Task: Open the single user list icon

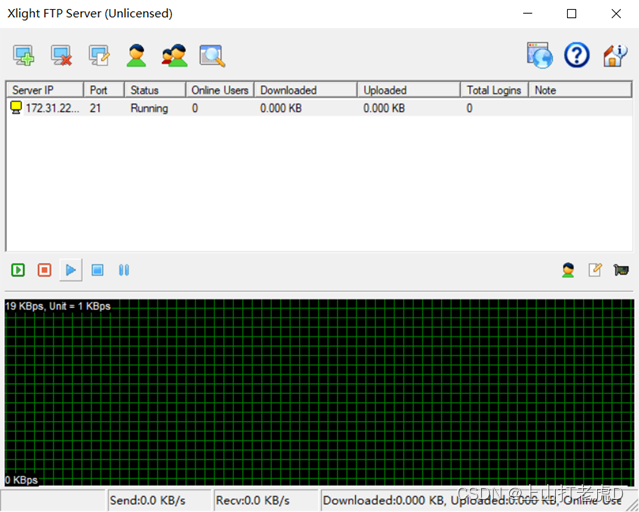Action: click(136, 56)
